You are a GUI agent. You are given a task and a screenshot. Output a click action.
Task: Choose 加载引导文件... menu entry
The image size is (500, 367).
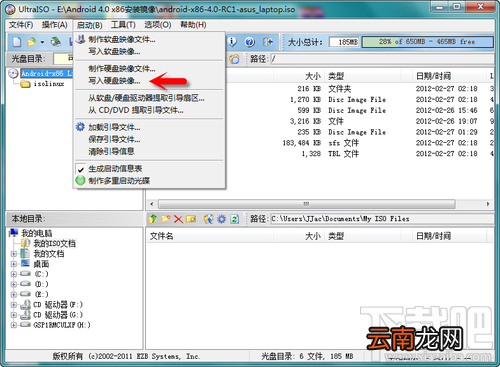click(x=114, y=127)
